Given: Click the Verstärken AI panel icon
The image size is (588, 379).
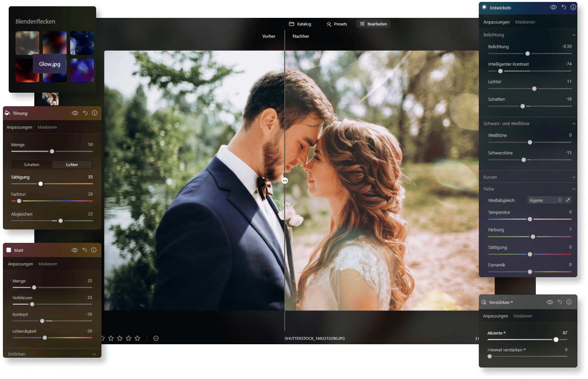Looking at the screenshot, I should click(484, 302).
